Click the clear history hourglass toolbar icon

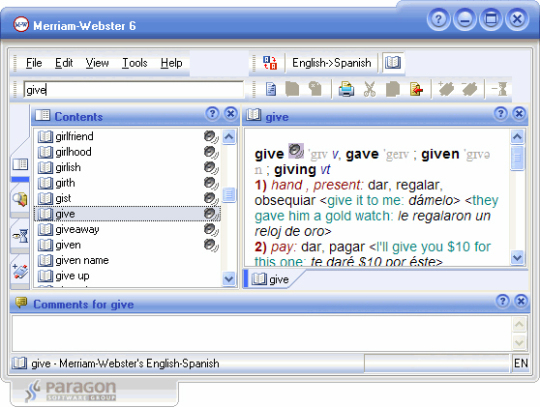[x=500, y=89]
